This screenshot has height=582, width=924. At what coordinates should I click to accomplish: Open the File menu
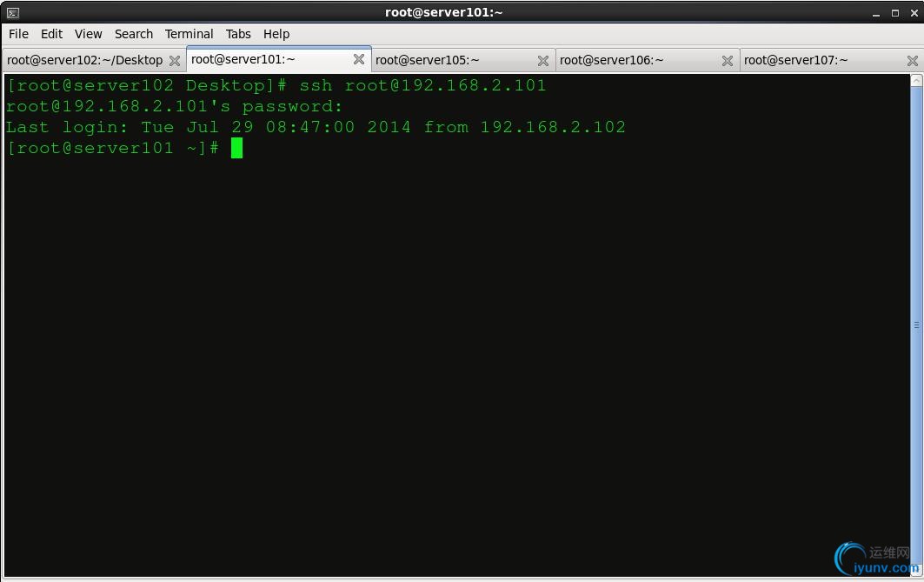pos(18,34)
